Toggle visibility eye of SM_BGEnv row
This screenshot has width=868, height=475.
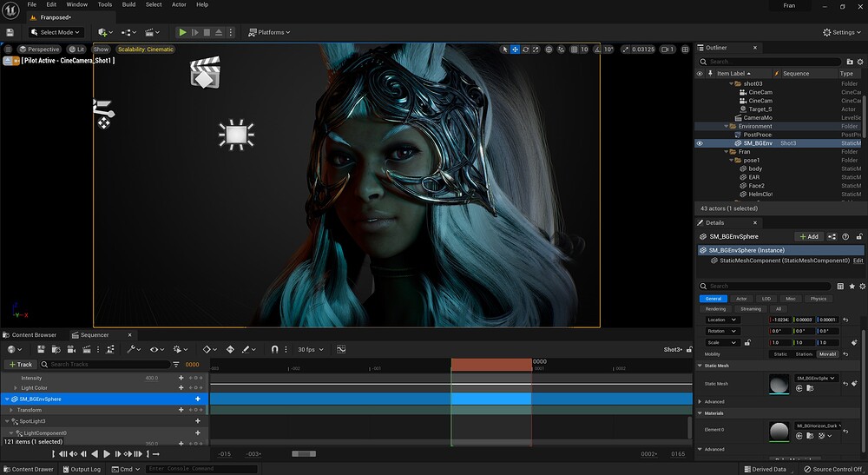click(x=700, y=142)
